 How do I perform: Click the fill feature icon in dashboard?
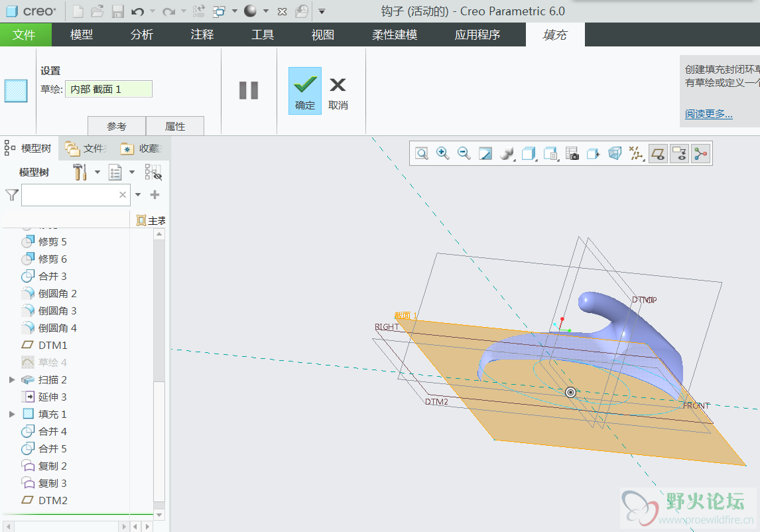click(x=16, y=91)
